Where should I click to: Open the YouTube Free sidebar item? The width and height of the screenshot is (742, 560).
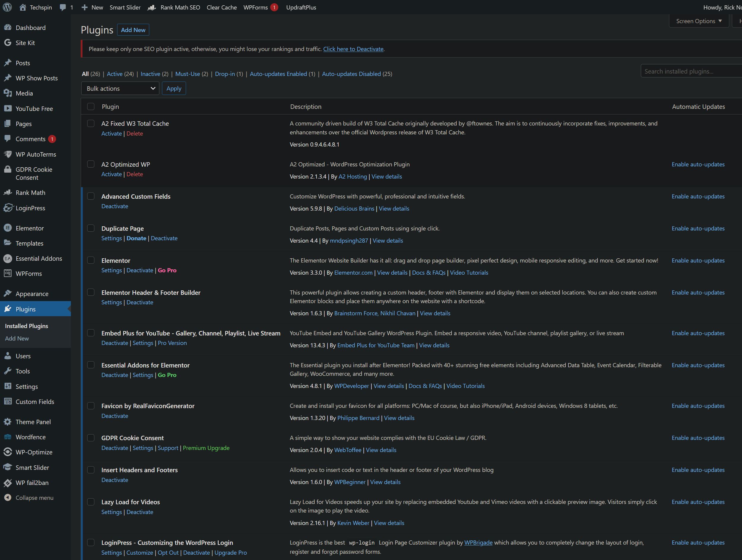coord(34,108)
